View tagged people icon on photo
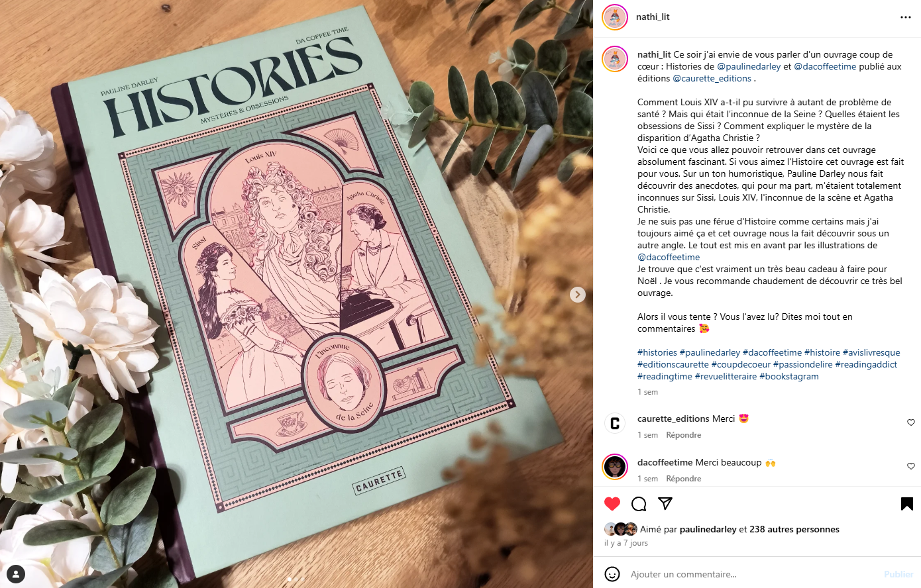The height and width of the screenshot is (588, 921). [16, 573]
